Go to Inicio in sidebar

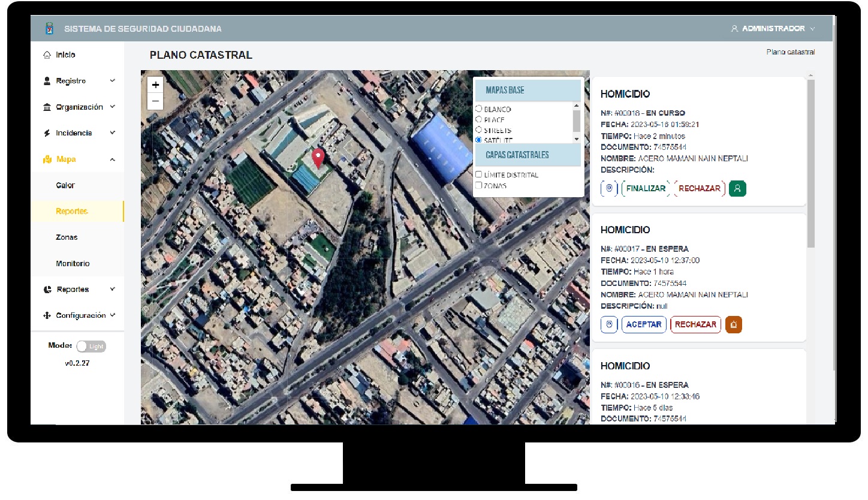click(65, 55)
